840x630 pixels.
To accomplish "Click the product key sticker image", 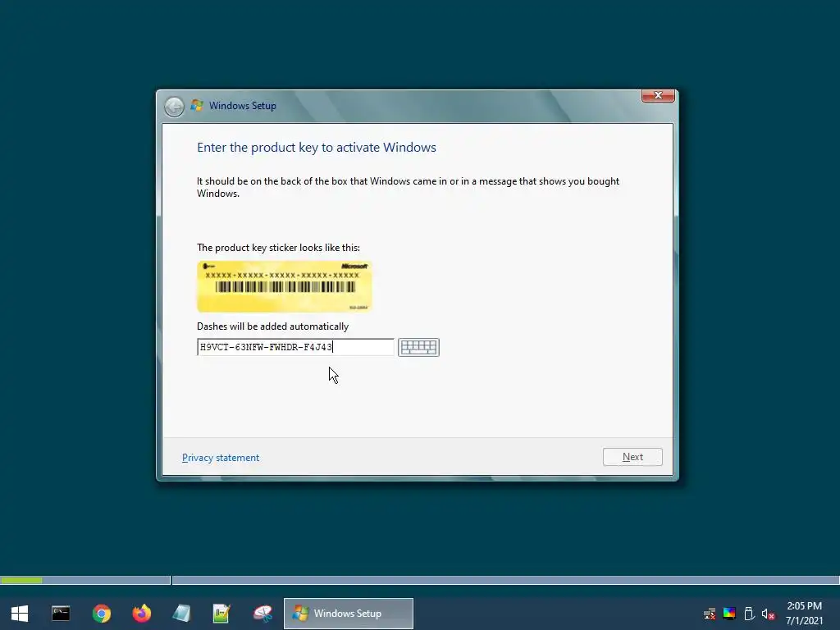I will pyautogui.click(x=285, y=286).
